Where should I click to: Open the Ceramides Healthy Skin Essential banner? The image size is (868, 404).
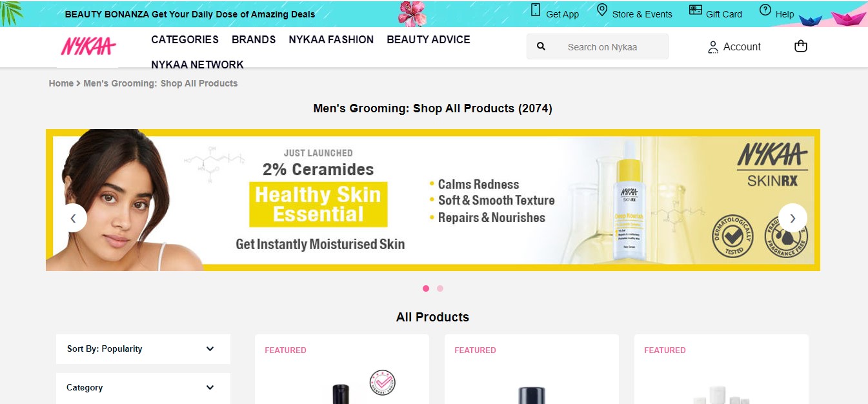(433, 200)
